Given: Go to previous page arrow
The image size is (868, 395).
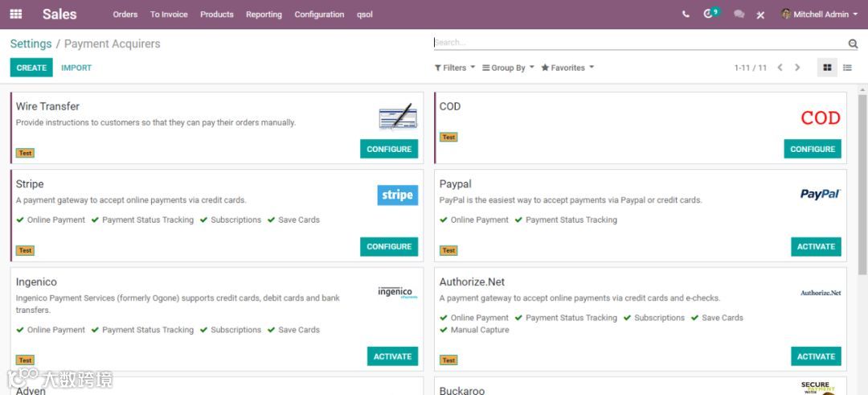Looking at the screenshot, I should 780,68.
